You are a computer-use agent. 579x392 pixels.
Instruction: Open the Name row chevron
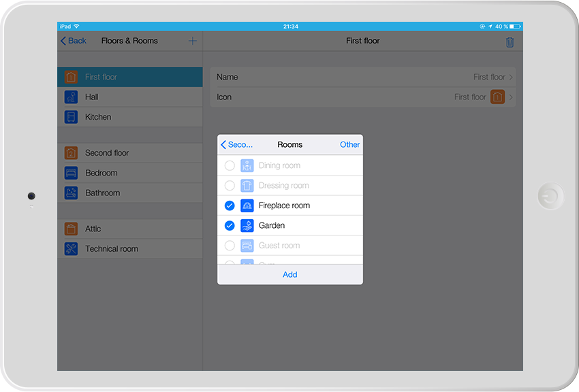(x=511, y=78)
